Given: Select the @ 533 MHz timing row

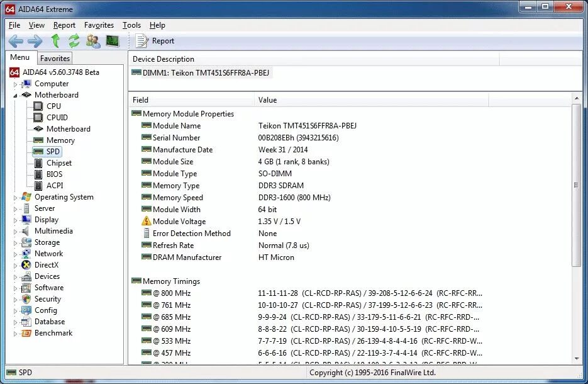Looking at the screenshot, I should [x=311, y=341].
